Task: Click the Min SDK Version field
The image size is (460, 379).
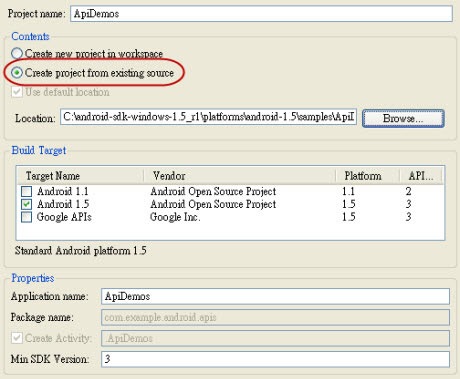Action: click(x=275, y=359)
